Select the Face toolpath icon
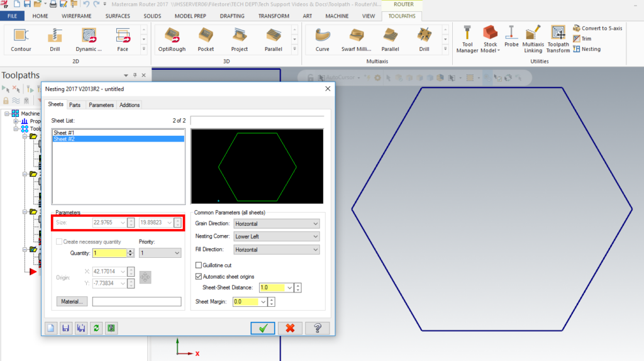The image size is (644, 361). [x=123, y=40]
